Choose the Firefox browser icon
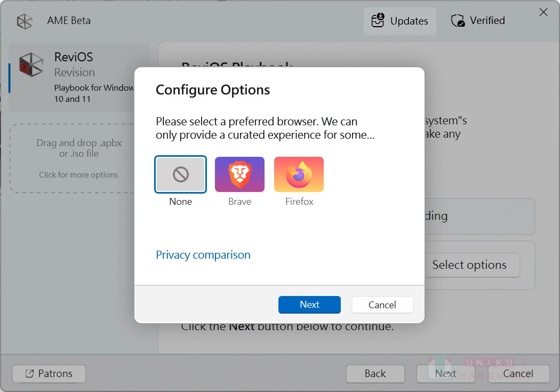Image resolution: width=560 pixels, height=392 pixels. [299, 174]
